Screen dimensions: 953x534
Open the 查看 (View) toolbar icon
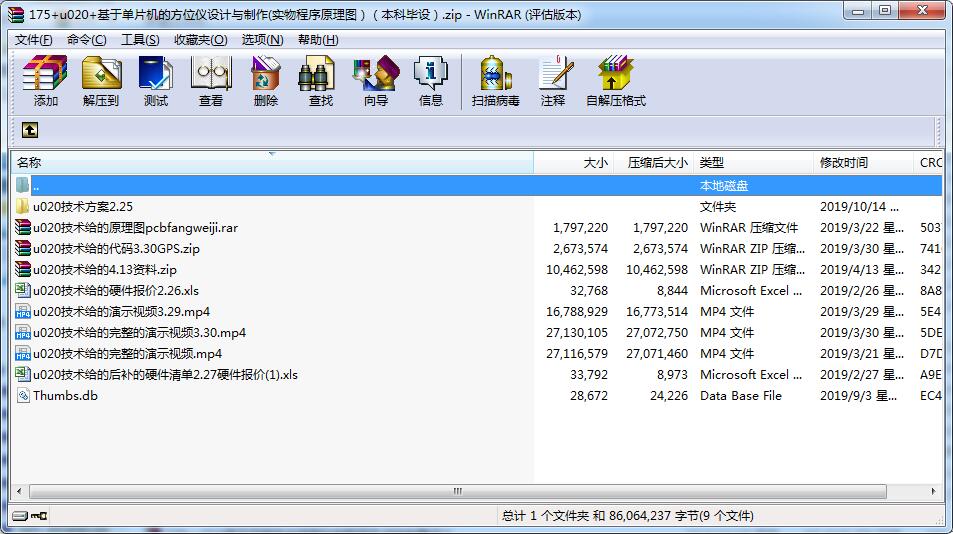coord(211,73)
